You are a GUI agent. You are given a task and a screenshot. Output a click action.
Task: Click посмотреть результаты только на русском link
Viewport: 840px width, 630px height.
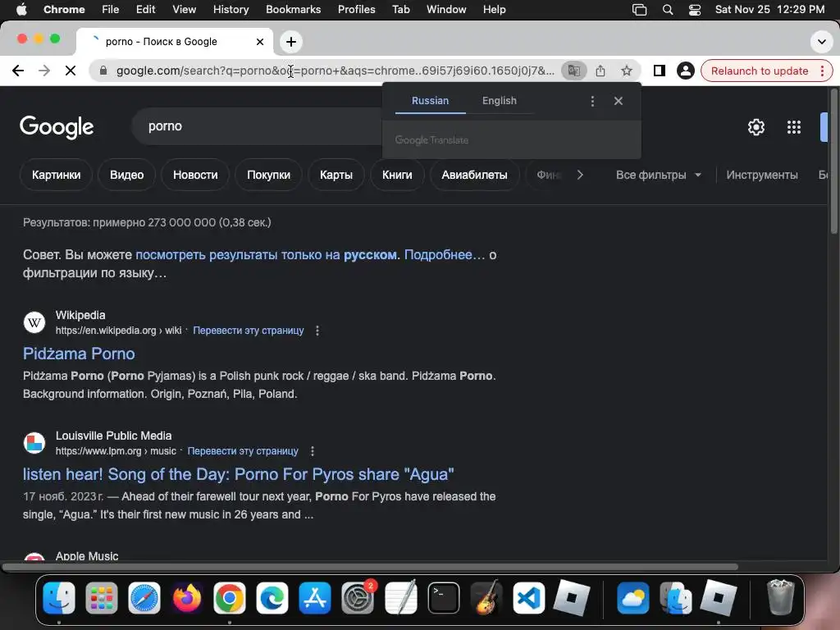(267, 255)
